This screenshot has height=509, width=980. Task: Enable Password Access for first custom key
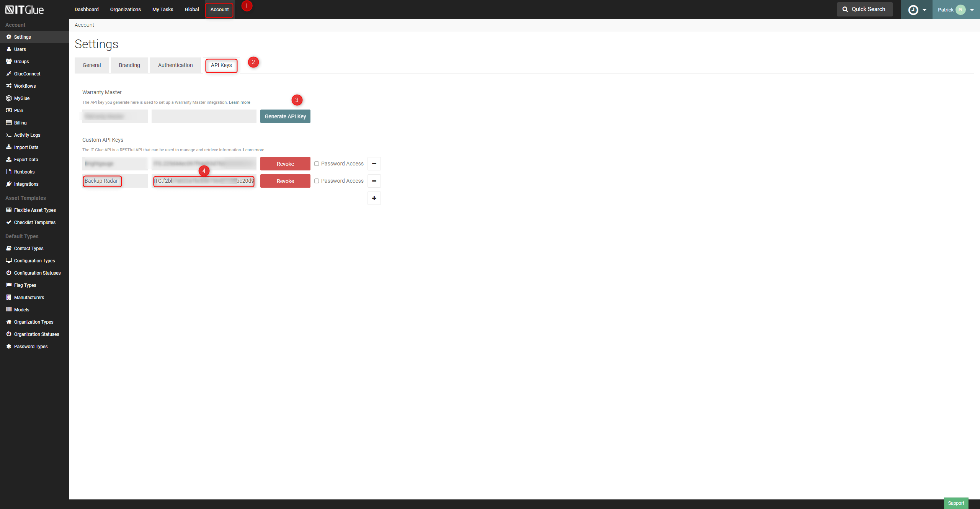(316, 163)
